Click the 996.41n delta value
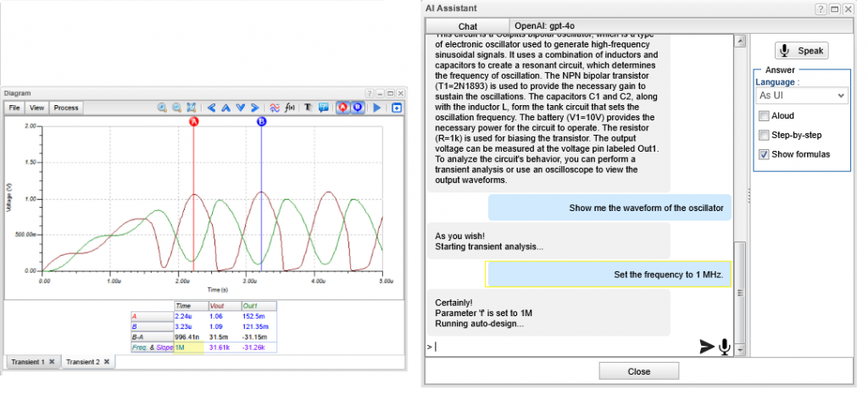 click(x=186, y=336)
